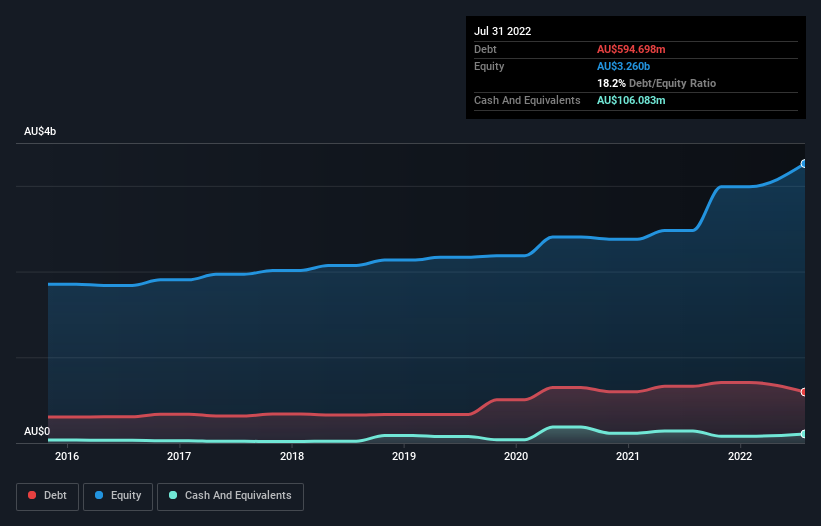Click Cash And Equivalents label in tooltip
Screen dimensions: 821x526
point(527,100)
